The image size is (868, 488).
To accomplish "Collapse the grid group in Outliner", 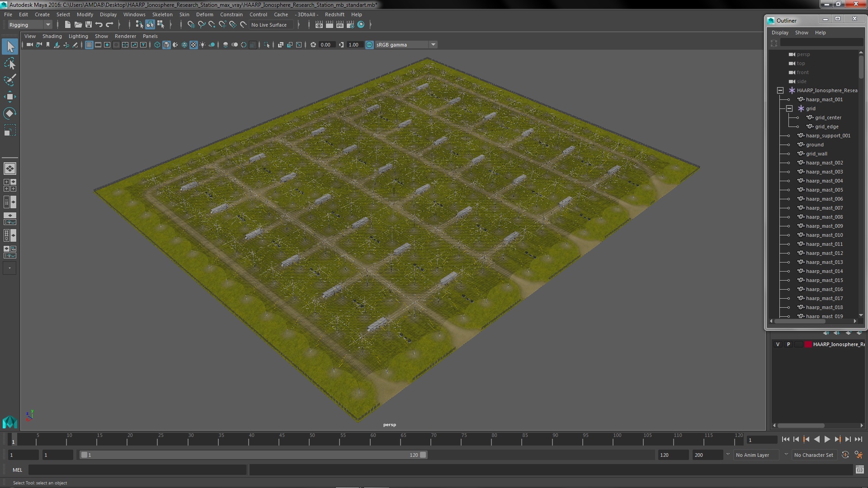I will [789, 108].
